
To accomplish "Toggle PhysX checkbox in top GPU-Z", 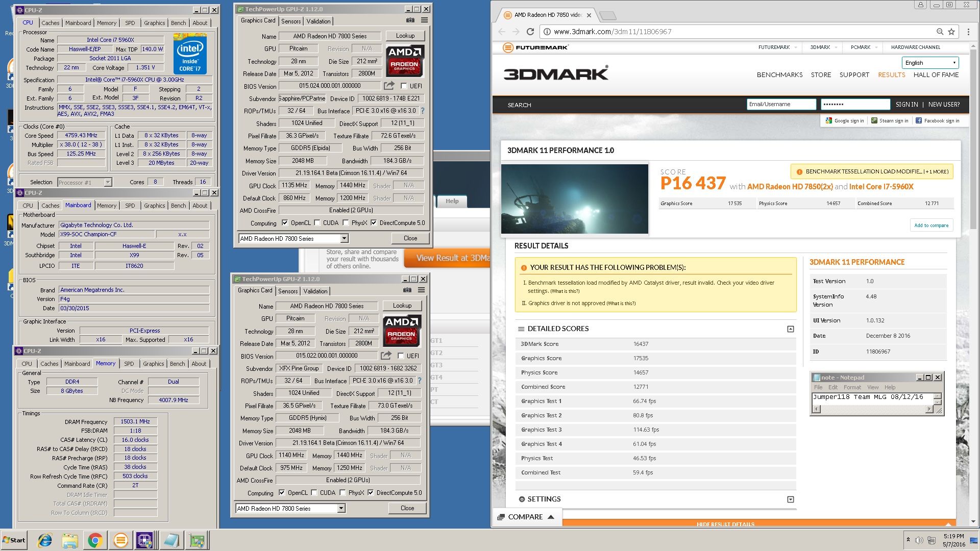I will [346, 223].
